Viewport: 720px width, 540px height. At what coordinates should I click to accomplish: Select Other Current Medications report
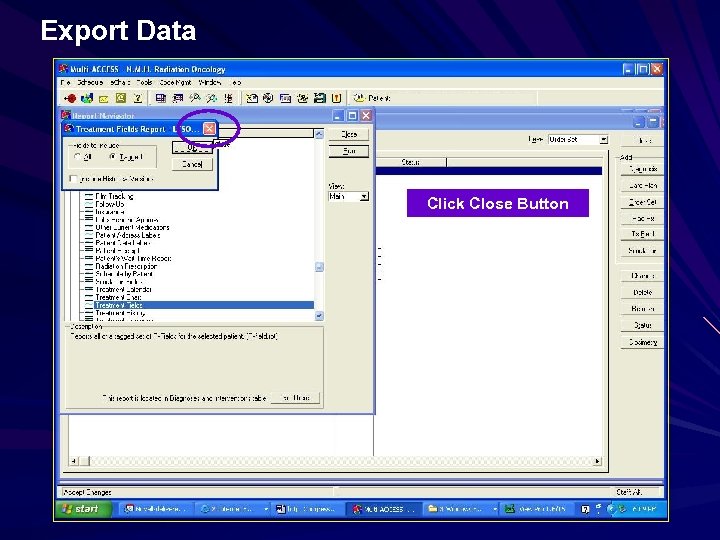132,227
